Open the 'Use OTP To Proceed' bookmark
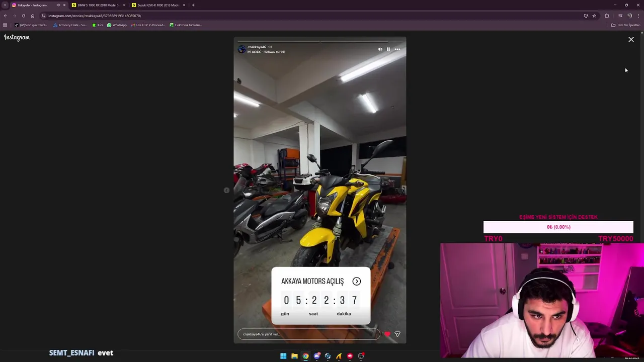The image size is (644, 362). (148, 25)
